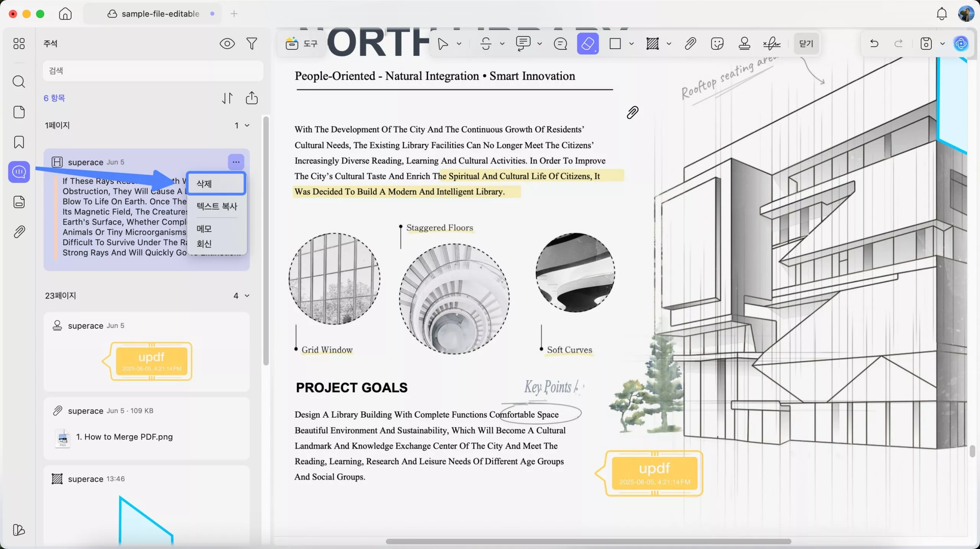Open the thumbnails grid icon in sidebar
Image resolution: width=980 pixels, height=549 pixels.
click(19, 43)
